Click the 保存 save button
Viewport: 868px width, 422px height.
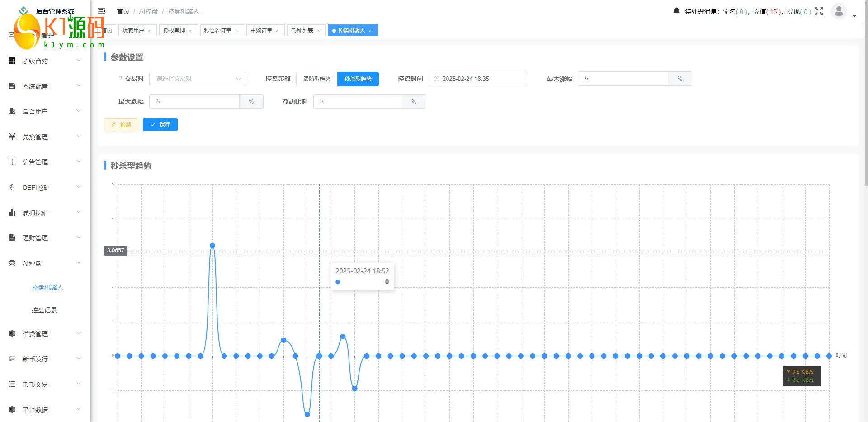pos(160,125)
